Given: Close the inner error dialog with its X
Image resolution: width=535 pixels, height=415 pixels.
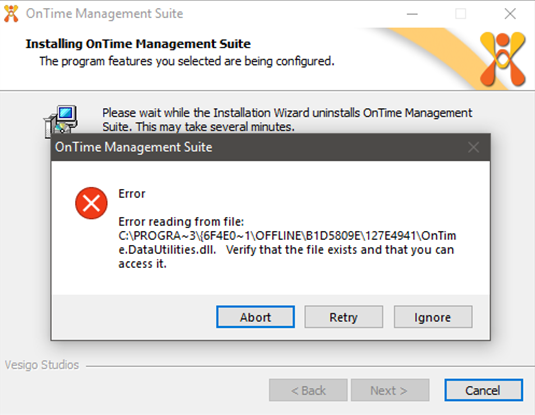Looking at the screenshot, I should 473,147.
